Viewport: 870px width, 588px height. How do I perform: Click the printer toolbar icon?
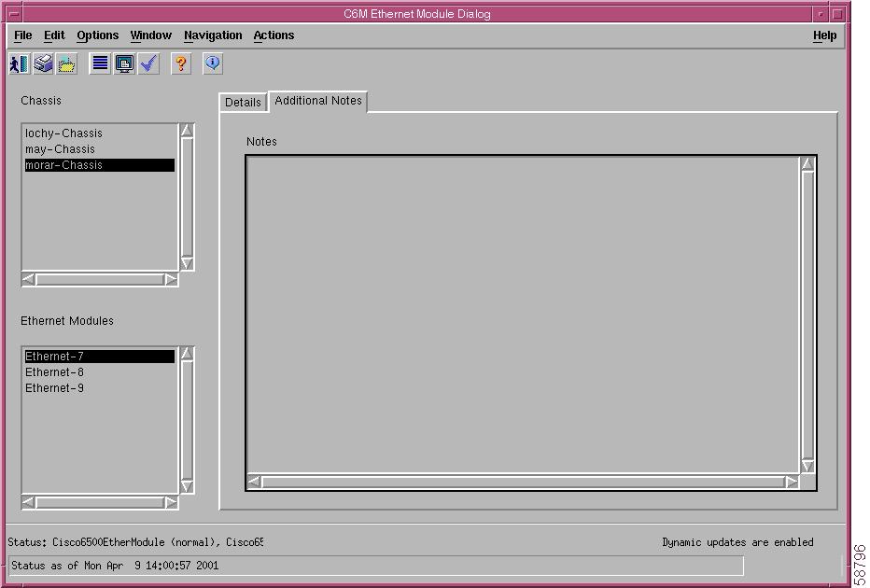tap(43, 64)
